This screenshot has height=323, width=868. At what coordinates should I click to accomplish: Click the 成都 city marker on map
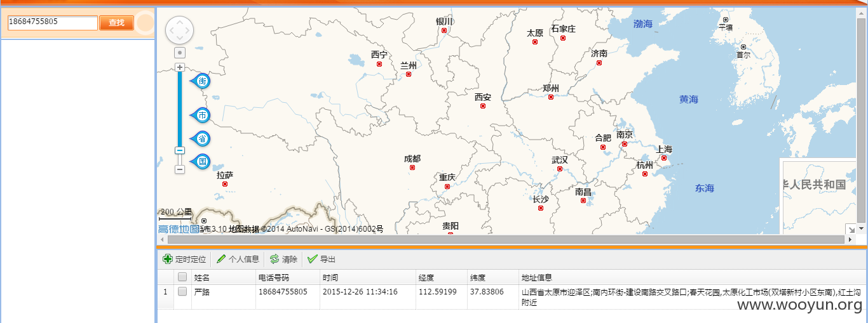tap(412, 168)
